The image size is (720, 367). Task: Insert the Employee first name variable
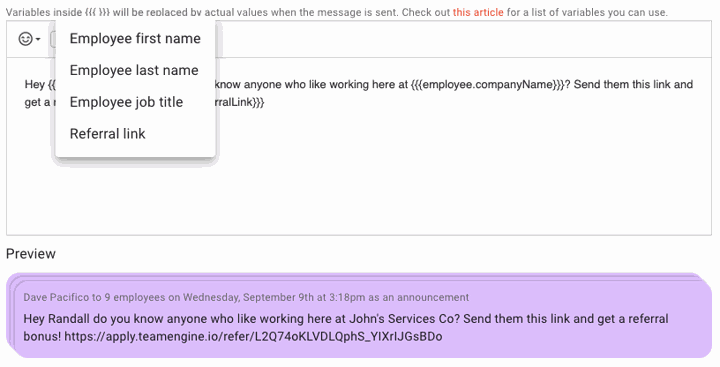click(135, 39)
